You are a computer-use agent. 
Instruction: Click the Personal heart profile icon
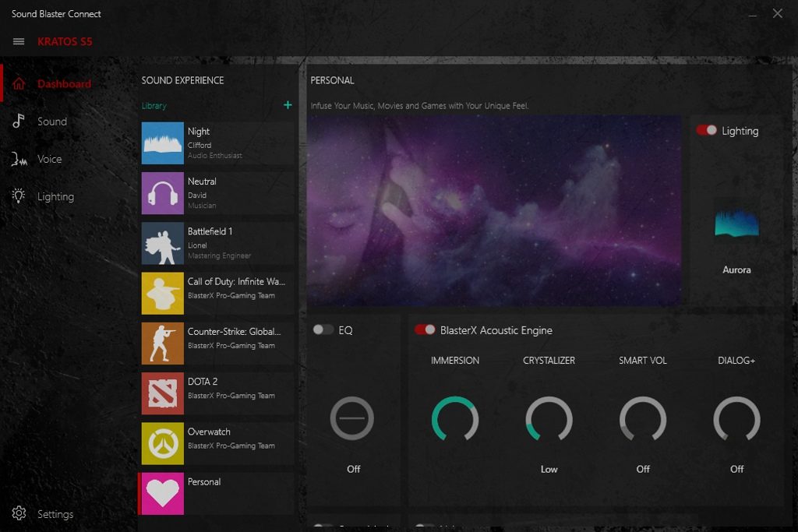click(162, 493)
